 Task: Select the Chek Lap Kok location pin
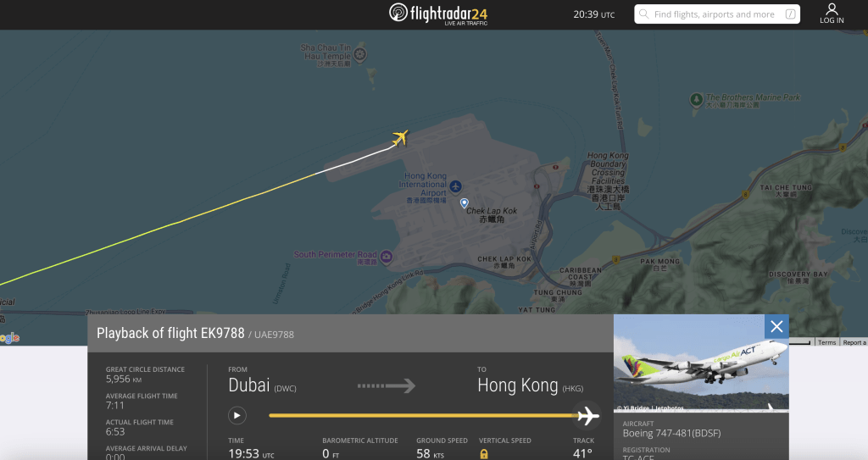point(465,203)
